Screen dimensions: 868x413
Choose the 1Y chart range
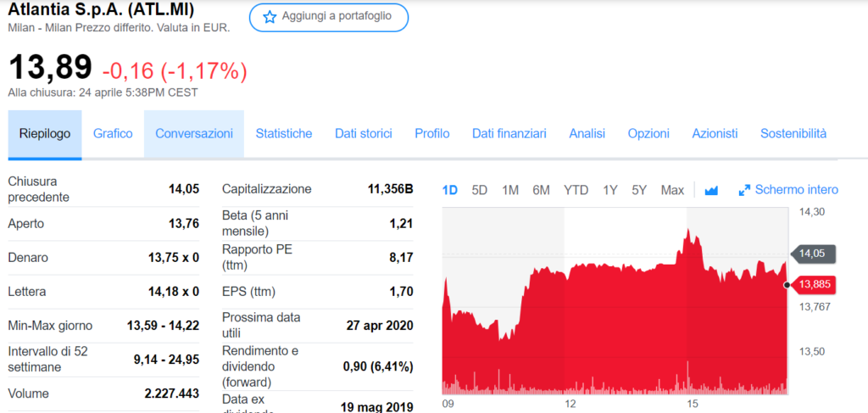pos(610,191)
